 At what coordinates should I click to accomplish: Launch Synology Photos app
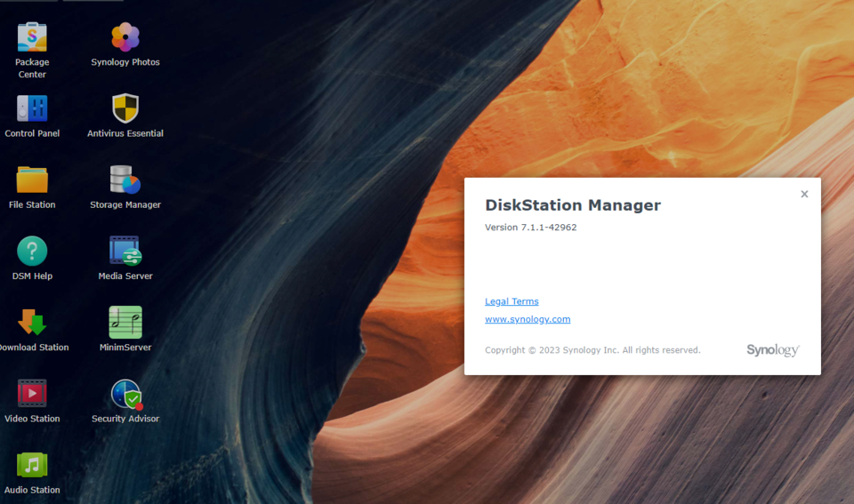[125, 37]
